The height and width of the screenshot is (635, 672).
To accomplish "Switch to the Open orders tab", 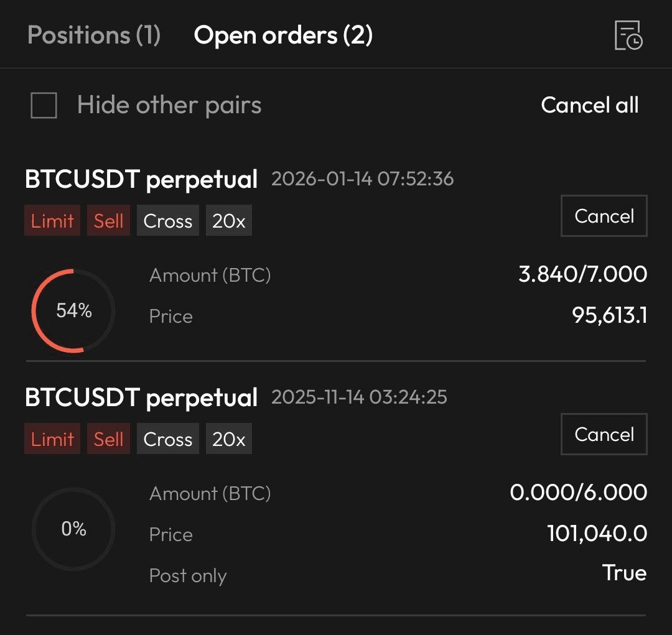I will click(284, 35).
